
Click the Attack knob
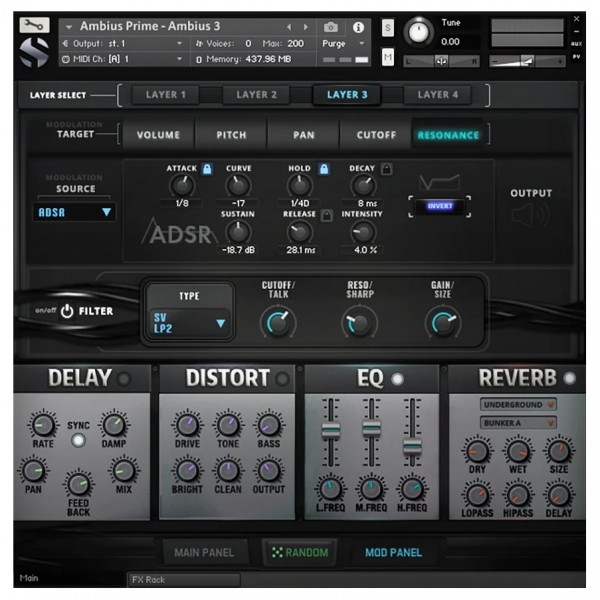[x=182, y=186]
